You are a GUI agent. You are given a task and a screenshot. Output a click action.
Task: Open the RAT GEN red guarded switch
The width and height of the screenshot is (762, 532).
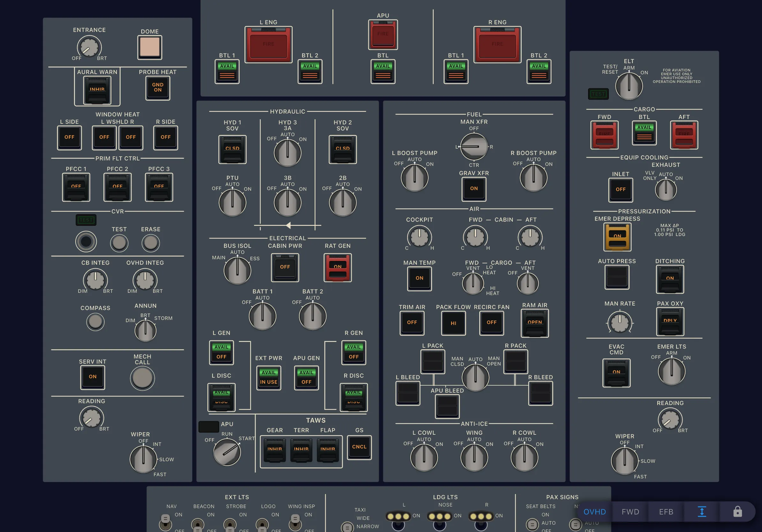338,268
